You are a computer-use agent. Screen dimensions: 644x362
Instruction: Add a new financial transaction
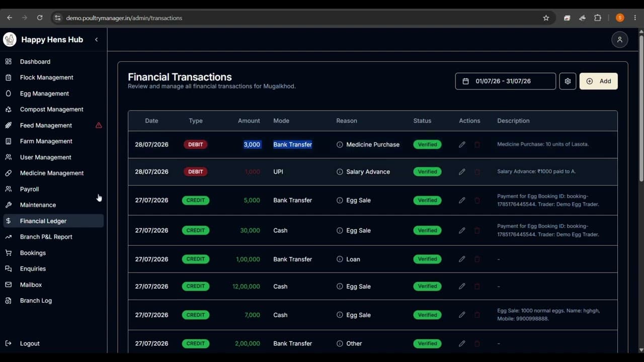point(598,81)
